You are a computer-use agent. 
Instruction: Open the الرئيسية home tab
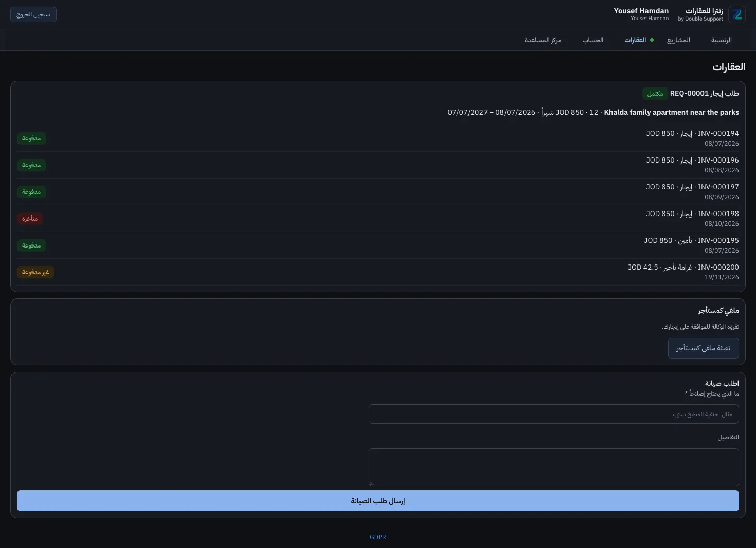(x=722, y=40)
